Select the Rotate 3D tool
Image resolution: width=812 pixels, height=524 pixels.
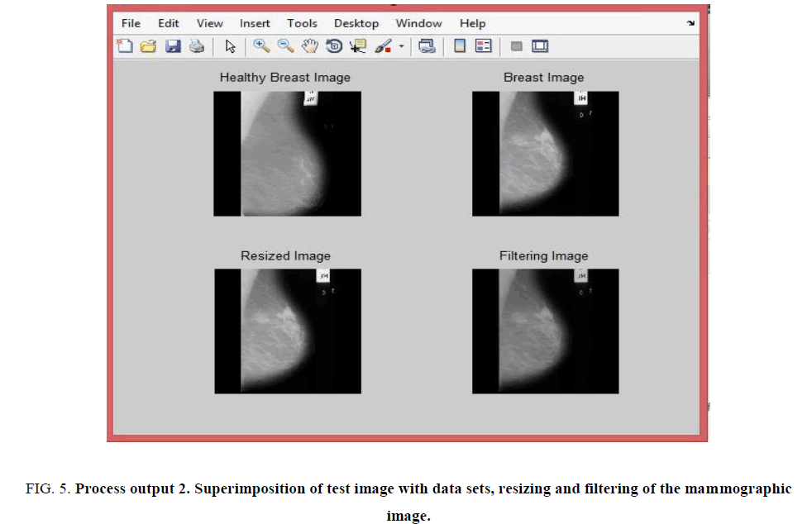(x=334, y=46)
